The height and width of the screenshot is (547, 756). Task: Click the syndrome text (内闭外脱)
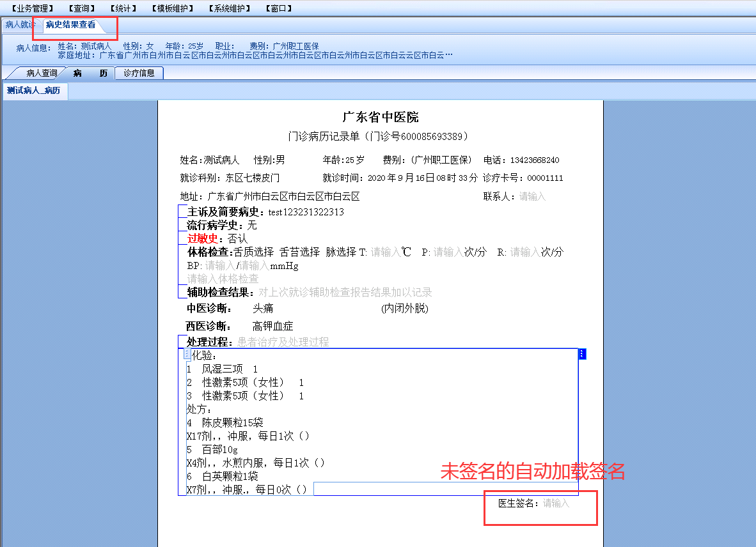pos(404,308)
